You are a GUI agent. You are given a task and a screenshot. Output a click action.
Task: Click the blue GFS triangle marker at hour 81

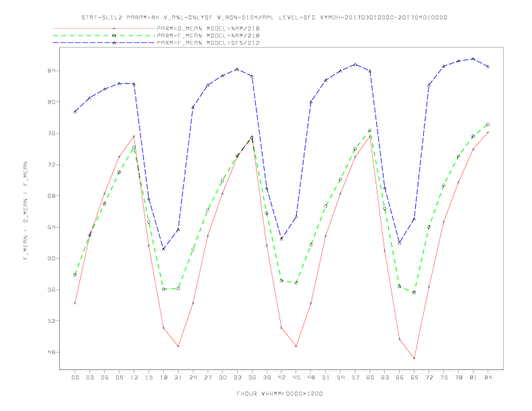coord(474,58)
